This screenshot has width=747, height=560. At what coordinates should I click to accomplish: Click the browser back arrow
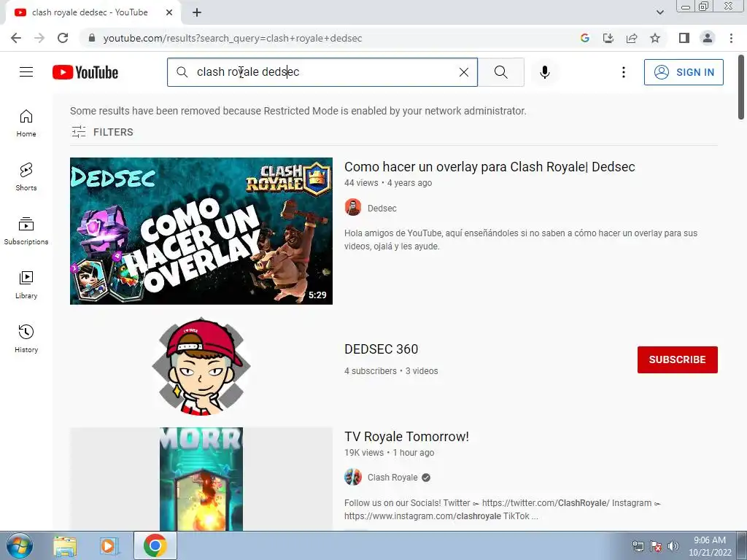(16, 38)
